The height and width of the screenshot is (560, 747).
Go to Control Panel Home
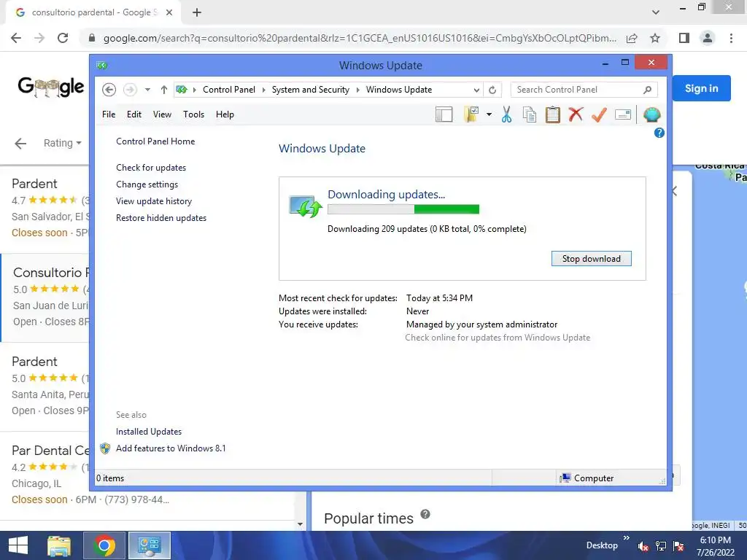(155, 141)
